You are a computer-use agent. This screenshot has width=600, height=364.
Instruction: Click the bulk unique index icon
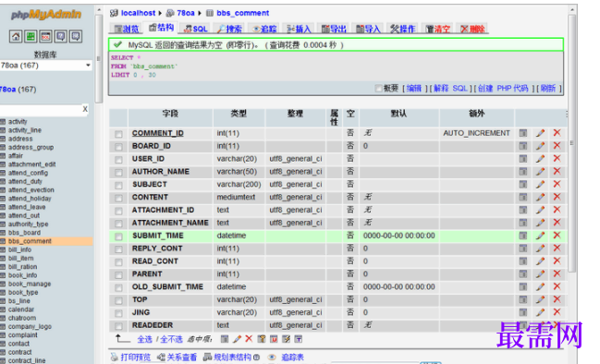click(x=274, y=339)
